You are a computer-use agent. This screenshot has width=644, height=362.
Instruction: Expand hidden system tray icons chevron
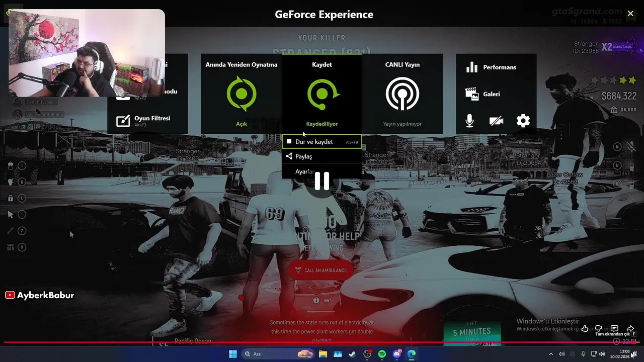pos(551,354)
